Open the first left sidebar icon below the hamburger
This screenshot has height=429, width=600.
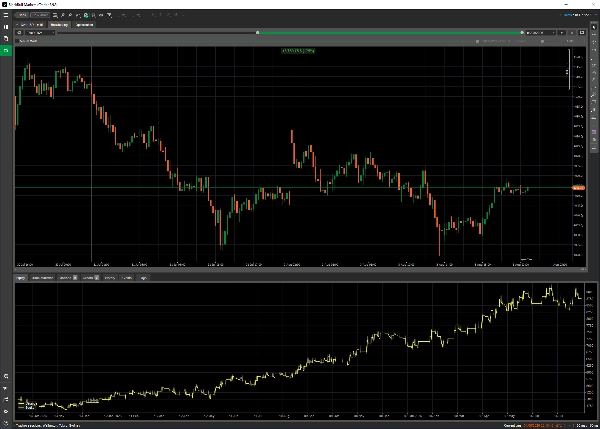tap(6, 27)
